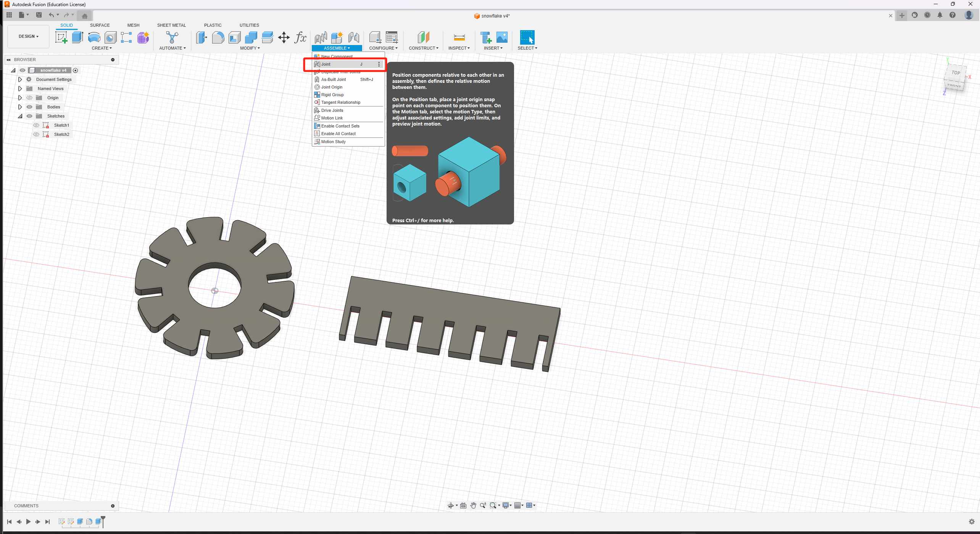Image resolution: width=980 pixels, height=534 pixels.
Task: Click the TOP face of ViewCube
Action: pos(955,73)
